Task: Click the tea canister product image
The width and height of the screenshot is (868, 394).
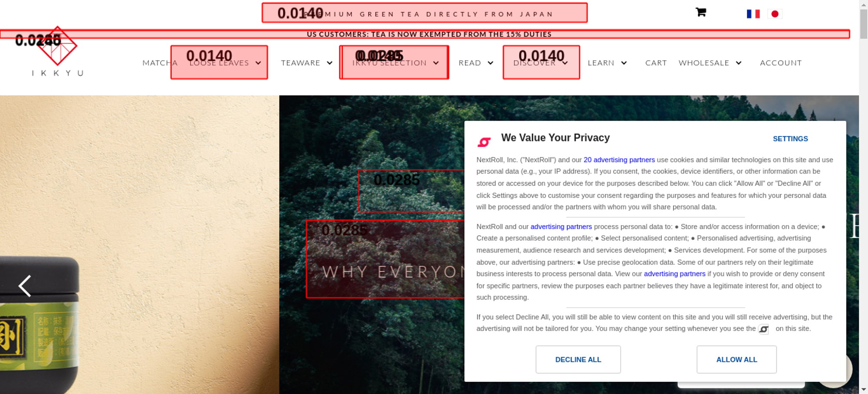Action: click(39, 325)
